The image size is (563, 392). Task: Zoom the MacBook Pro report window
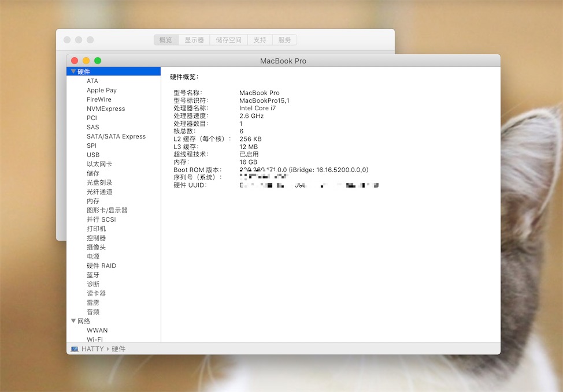point(98,61)
